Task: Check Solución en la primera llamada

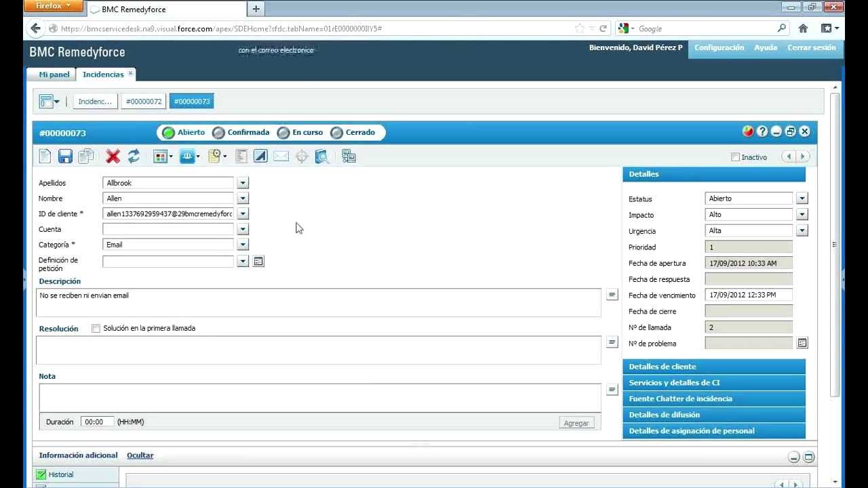Action: (x=96, y=328)
